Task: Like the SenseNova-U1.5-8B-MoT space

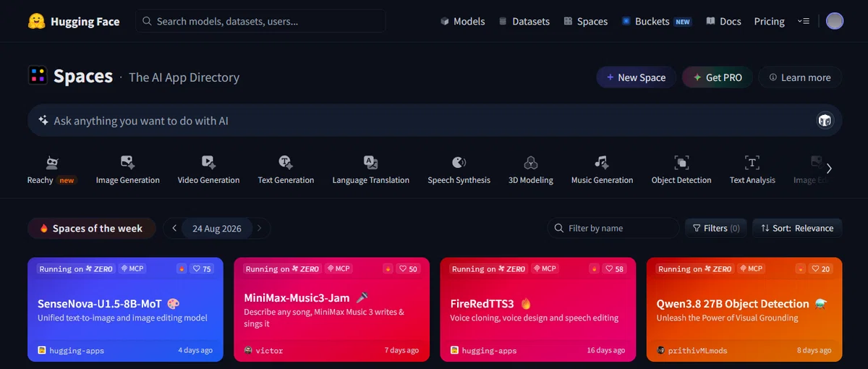Action: pyautogui.click(x=202, y=268)
